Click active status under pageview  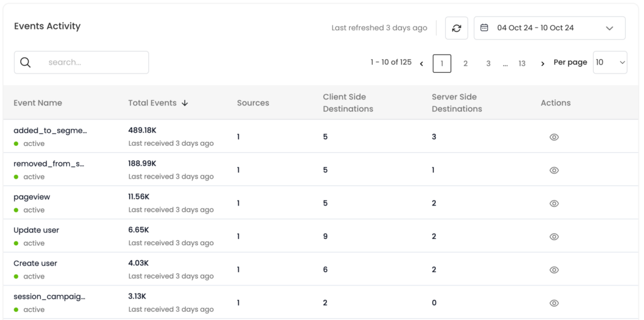(x=29, y=210)
